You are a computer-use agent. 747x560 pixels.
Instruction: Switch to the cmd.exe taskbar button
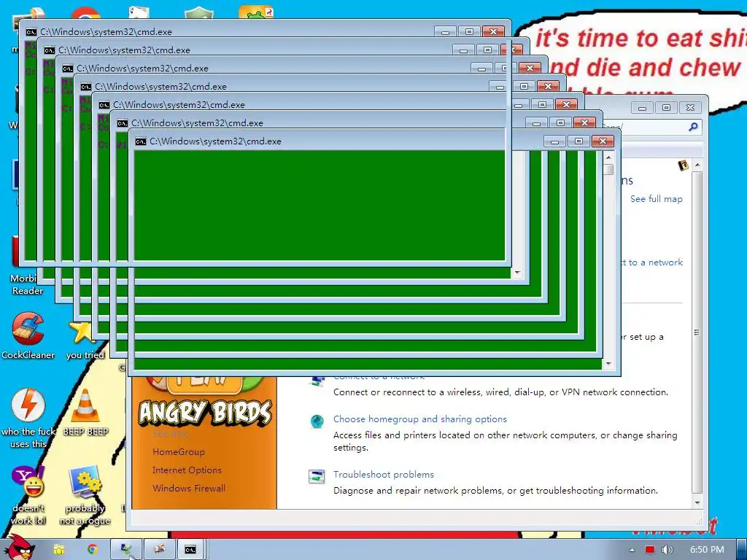[x=190, y=550]
